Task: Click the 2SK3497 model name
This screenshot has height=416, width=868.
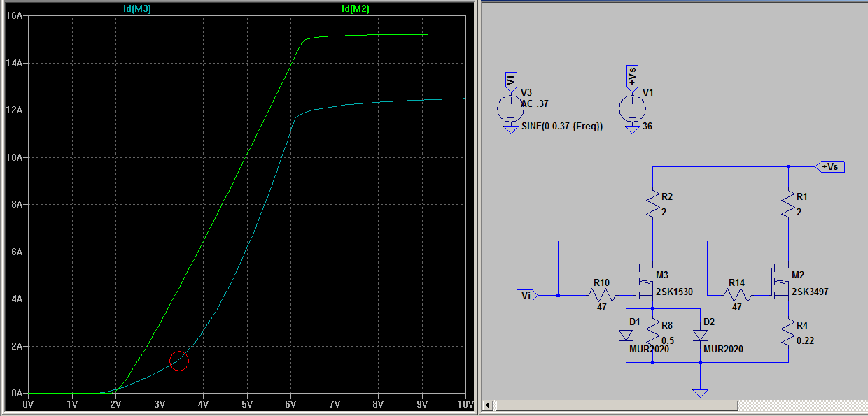Action: coord(810,292)
